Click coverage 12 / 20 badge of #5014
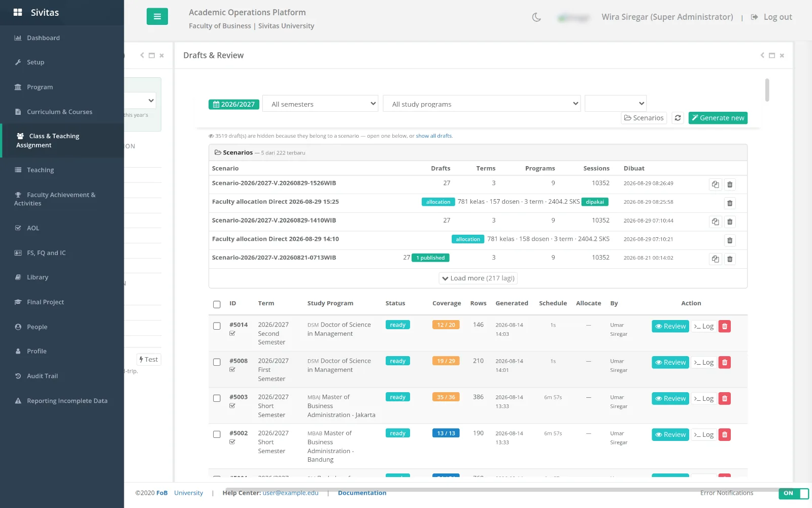The width and height of the screenshot is (812, 508). [446, 325]
